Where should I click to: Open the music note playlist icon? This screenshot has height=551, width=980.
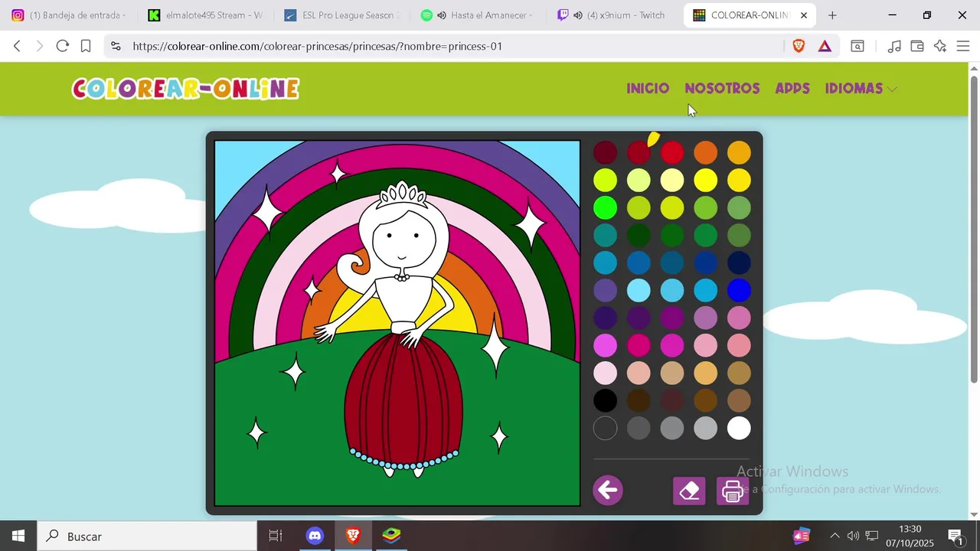[893, 46]
